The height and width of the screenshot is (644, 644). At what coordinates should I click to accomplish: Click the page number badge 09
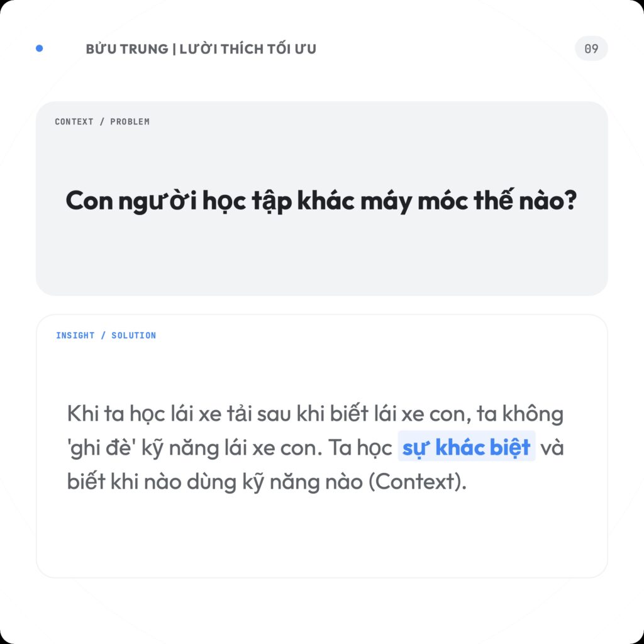tap(591, 48)
